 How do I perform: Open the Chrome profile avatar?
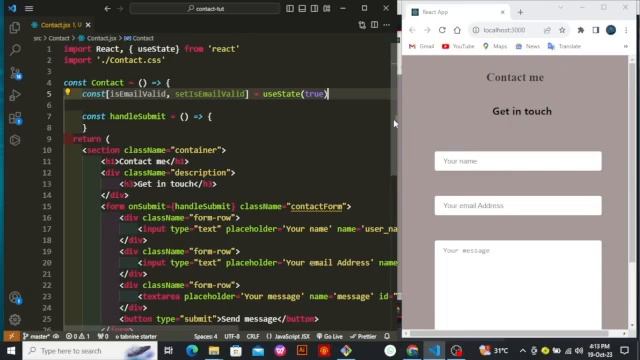pos(611,30)
